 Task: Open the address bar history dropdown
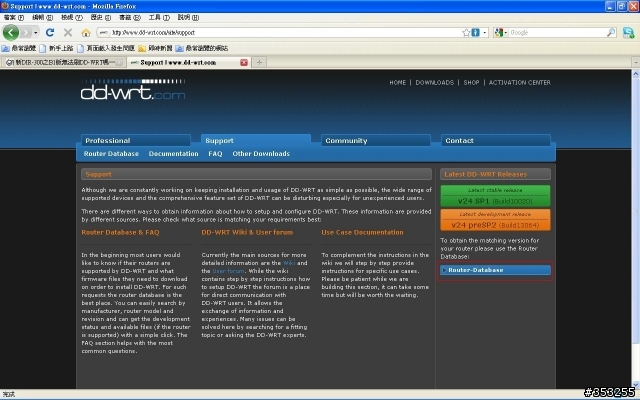click(x=485, y=33)
